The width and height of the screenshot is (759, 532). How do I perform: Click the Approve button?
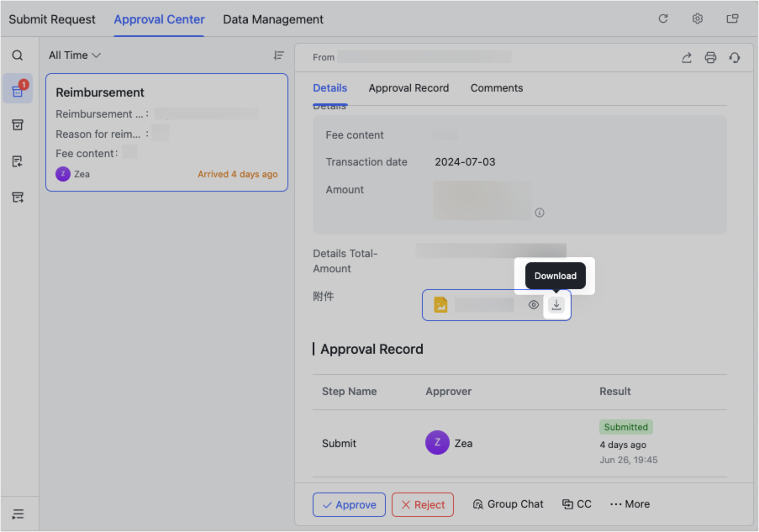coord(349,504)
